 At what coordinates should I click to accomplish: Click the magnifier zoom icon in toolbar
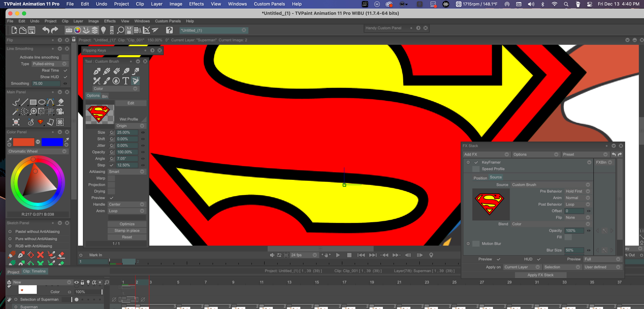121,30
